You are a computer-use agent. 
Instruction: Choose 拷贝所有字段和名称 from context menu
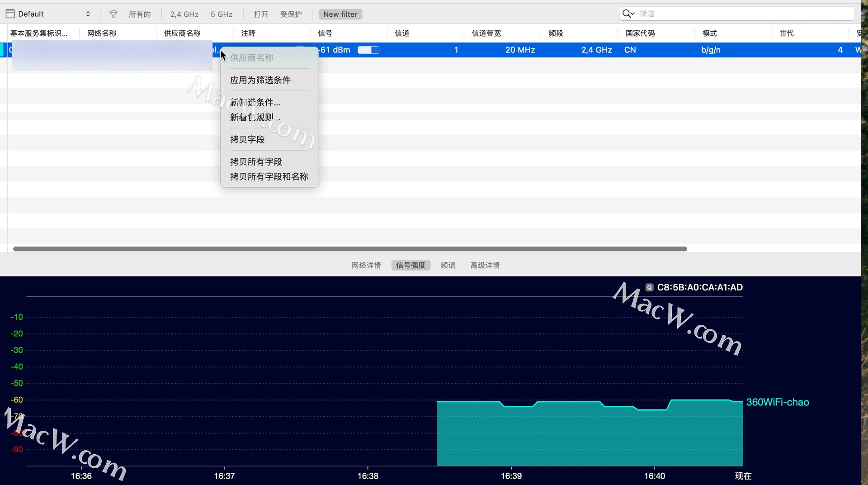tap(269, 176)
